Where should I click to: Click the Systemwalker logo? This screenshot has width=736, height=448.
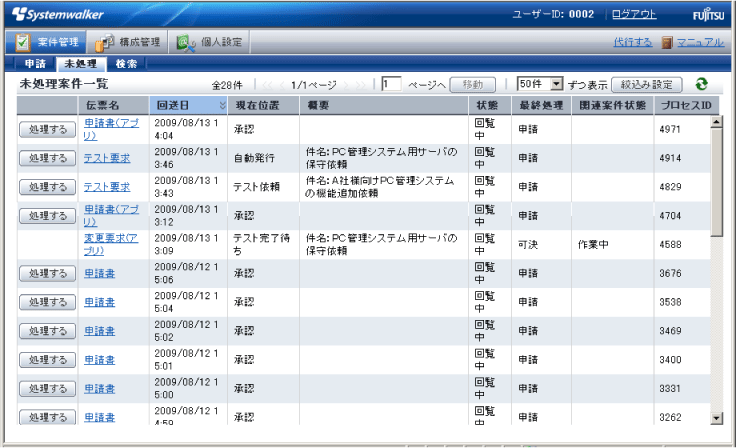click(x=58, y=14)
